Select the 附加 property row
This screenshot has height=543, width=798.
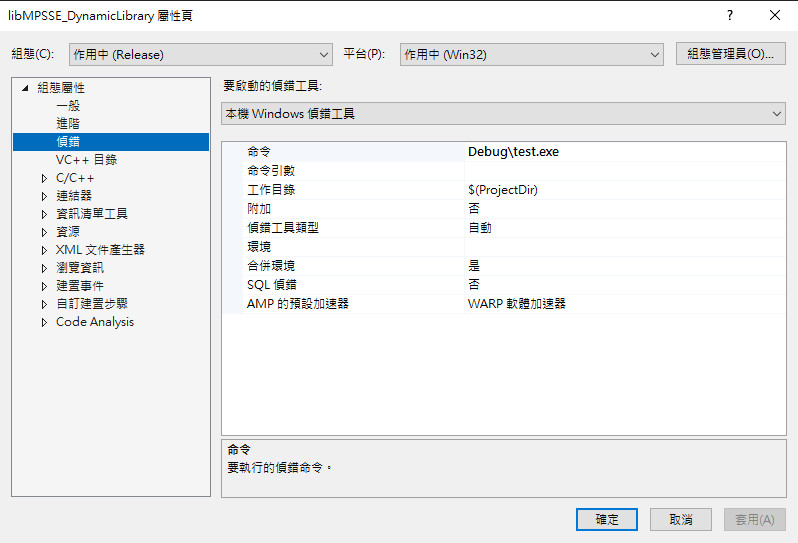coord(503,209)
